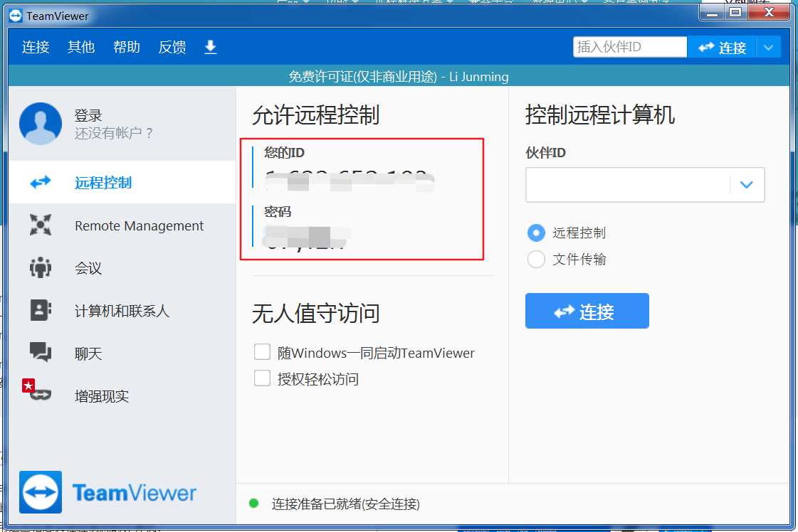Maximize the TeamViewer window
The width and height of the screenshot is (798, 532).
coord(735,13)
